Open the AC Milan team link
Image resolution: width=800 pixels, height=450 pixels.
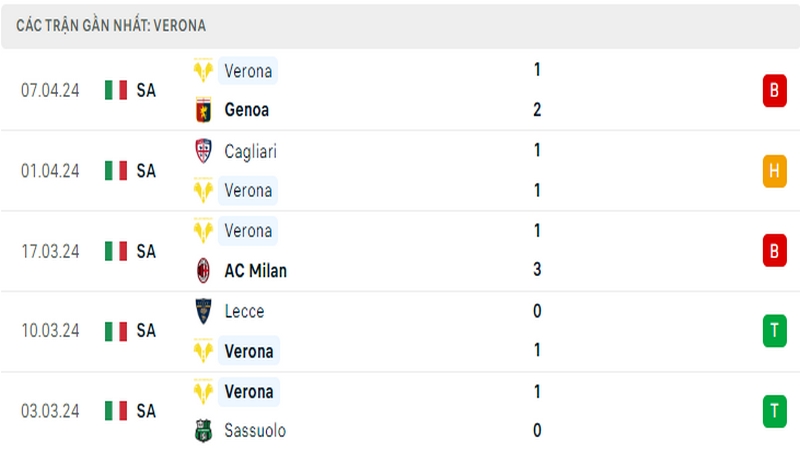coord(256,270)
